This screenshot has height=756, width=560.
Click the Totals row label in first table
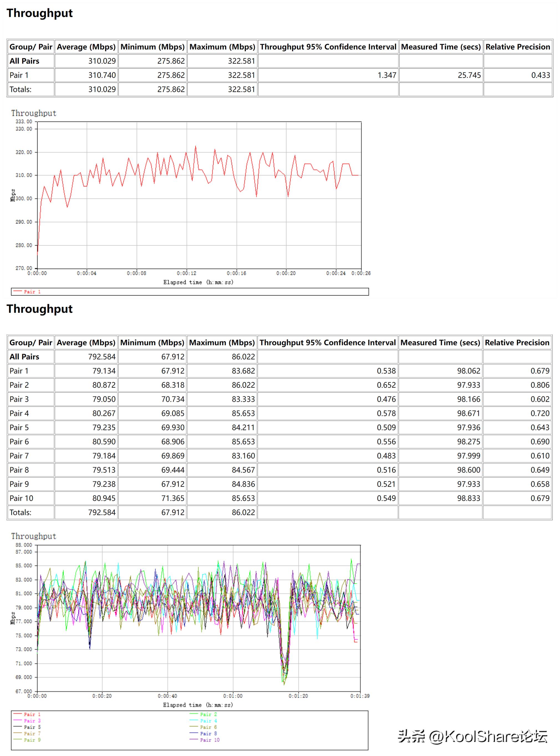tap(20, 90)
